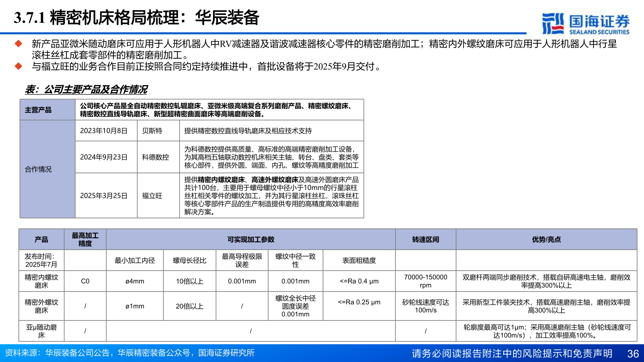Viewport: 644px width, 362px height.
Task: Select the date 2024年9月23日
Action: (x=104, y=157)
